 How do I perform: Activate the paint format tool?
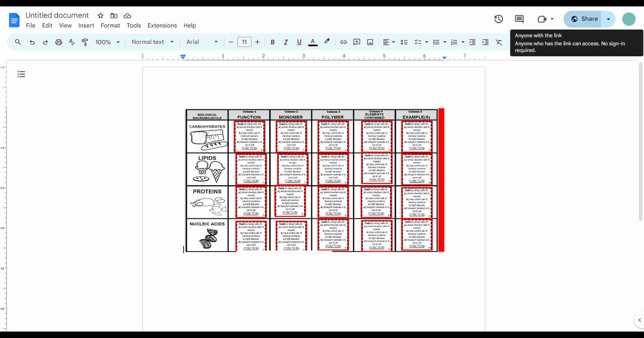point(85,42)
